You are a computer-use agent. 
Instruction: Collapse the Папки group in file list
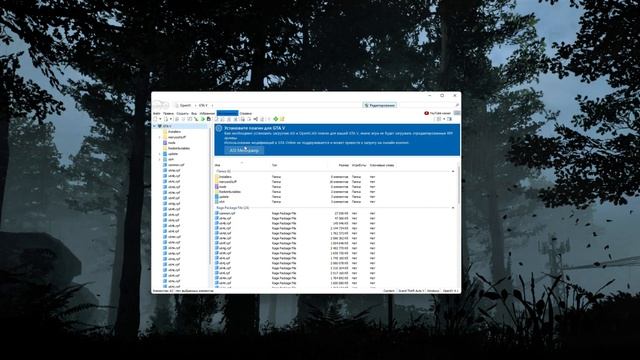[x=453, y=171]
